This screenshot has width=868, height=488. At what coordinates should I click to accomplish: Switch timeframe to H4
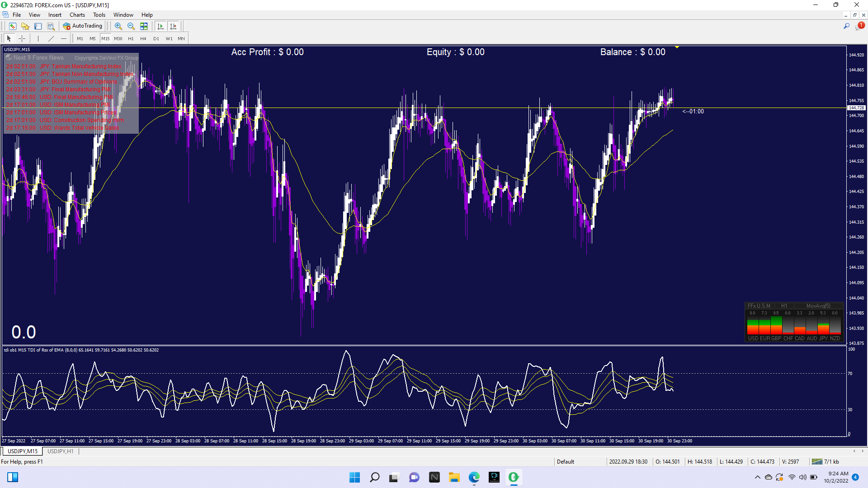point(143,39)
